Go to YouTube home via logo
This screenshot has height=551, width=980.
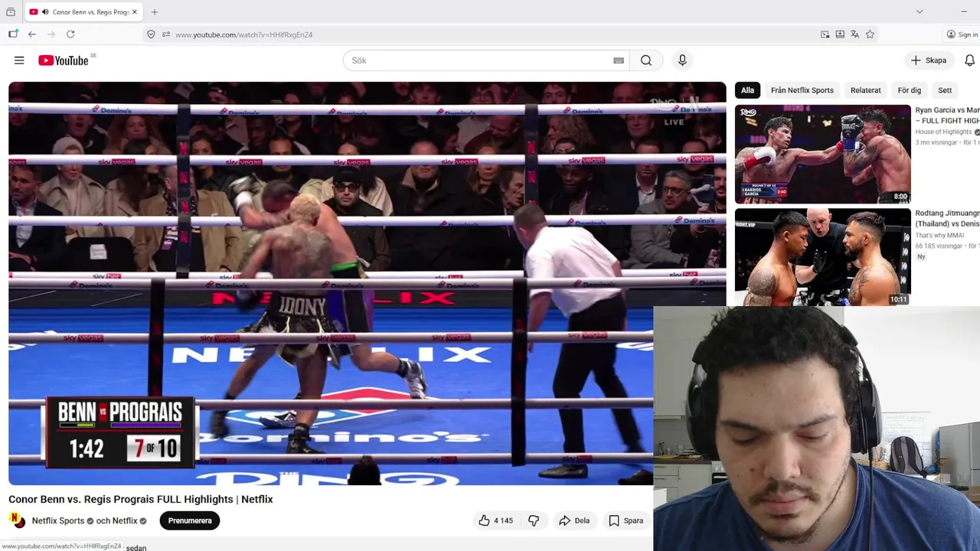64,60
